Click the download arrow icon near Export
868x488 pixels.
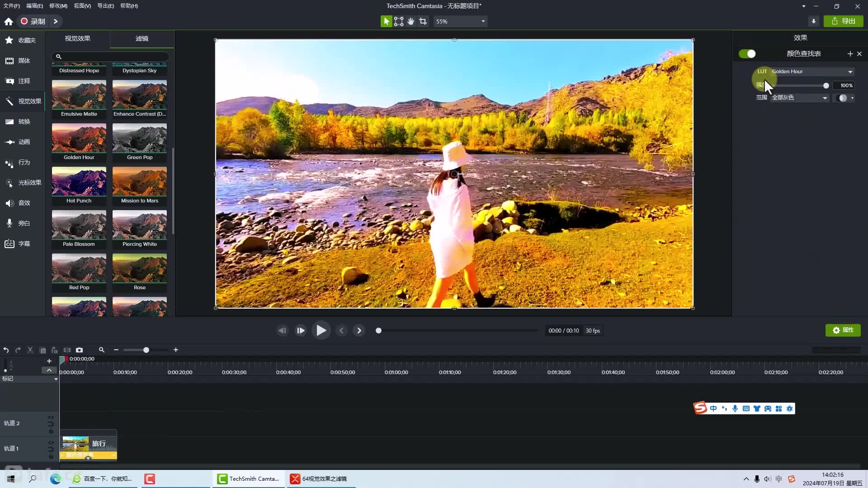813,21
